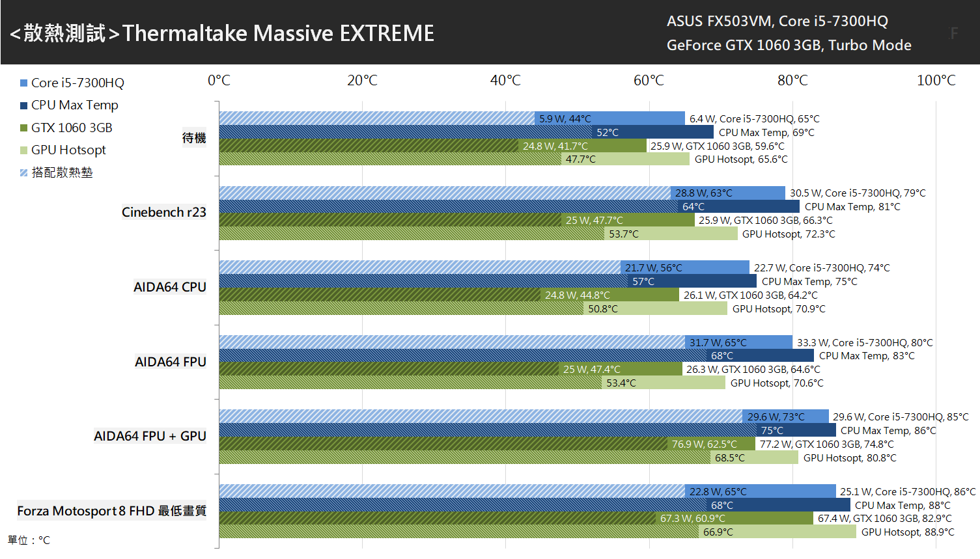The width and height of the screenshot is (980, 559).
Task: Click the '6.4 W, Core i5-7300HQ, 65°C' label
Action: click(755, 118)
